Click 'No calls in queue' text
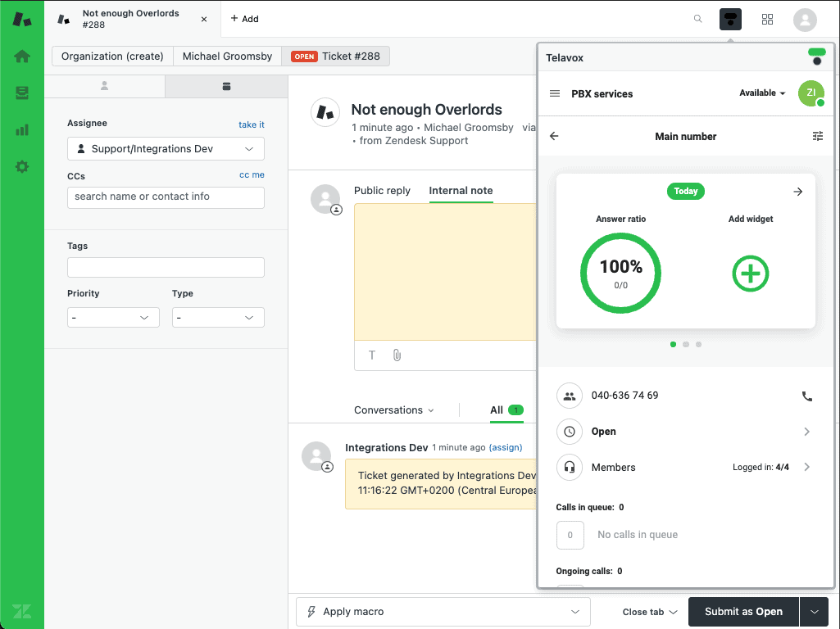The image size is (840, 629). [638, 535]
